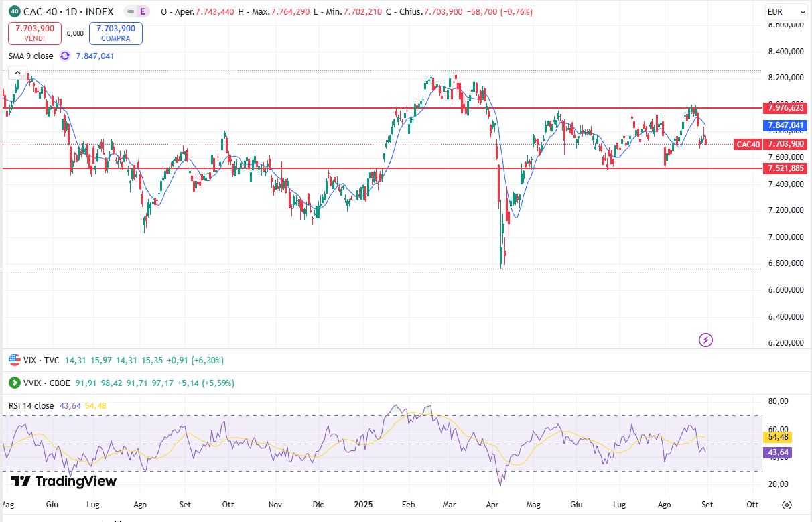The height and width of the screenshot is (522, 812).
Task: Click the purple E events badge
Action: (x=141, y=12)
